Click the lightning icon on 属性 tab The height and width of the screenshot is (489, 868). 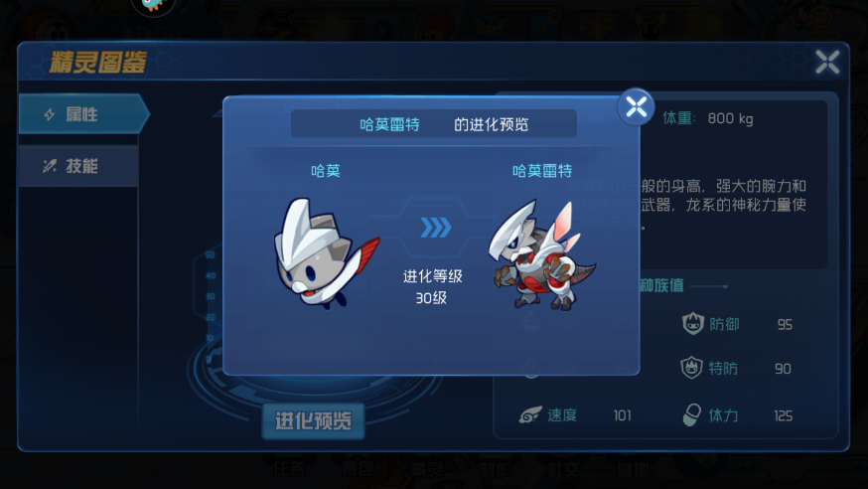(50, 114)
